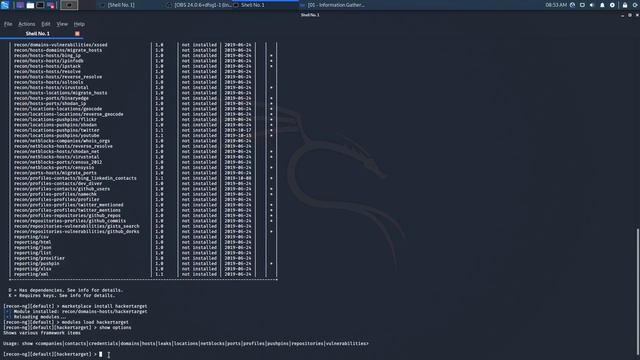Click the "recon/locations-pushpins/flickr" row

click(x=143, y=120)
